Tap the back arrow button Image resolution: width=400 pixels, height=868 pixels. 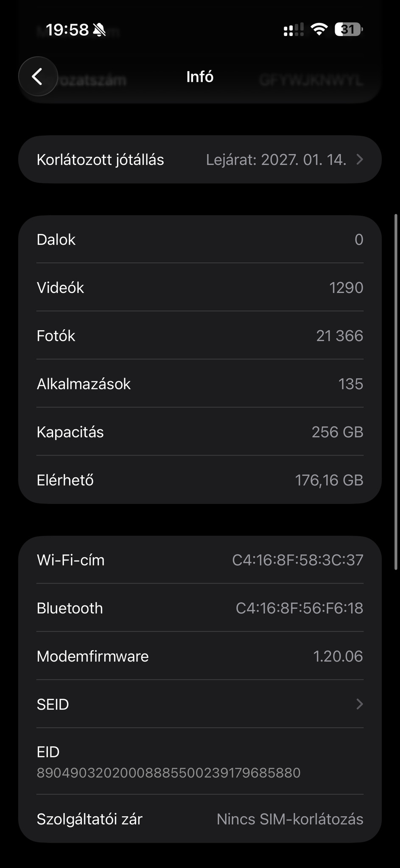click(38, 77)
